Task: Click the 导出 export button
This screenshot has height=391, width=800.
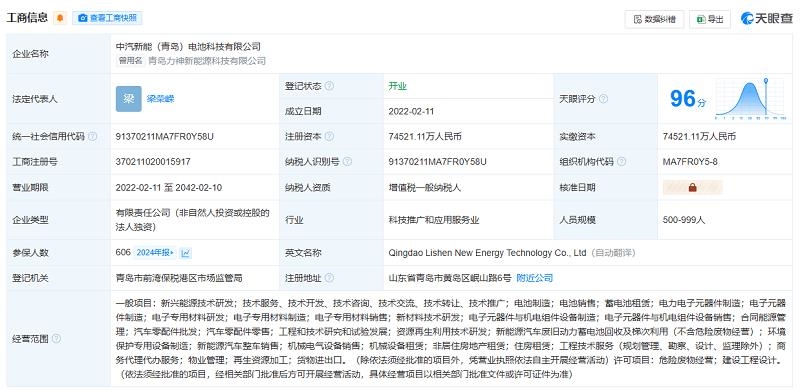Action: tap(710, 19)
